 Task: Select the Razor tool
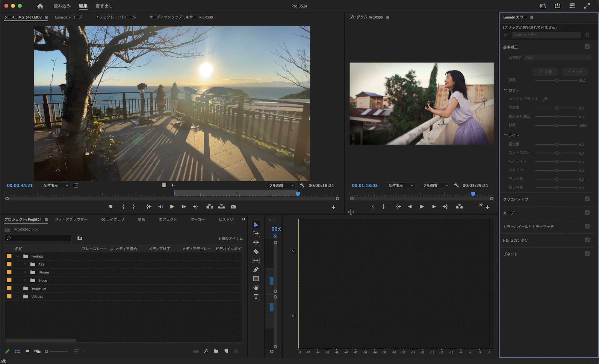pos(256,252)
